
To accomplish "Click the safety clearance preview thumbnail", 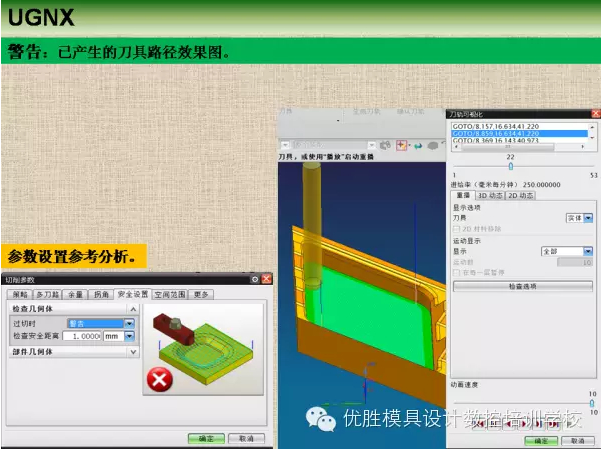I will pyautogui.click(x=203, y=349).
